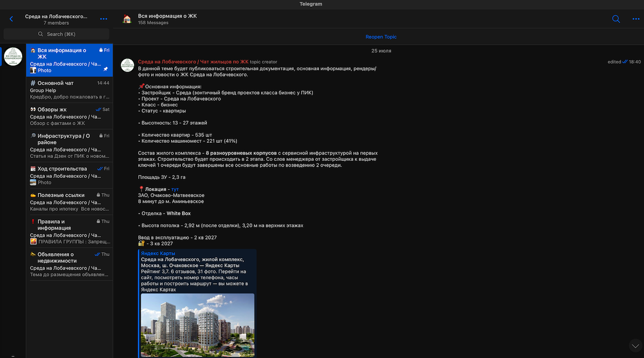Click the 'Площадь ЗУ - 2,3 га' line
This screenshot has height=358, width=644.
[162, 177]
